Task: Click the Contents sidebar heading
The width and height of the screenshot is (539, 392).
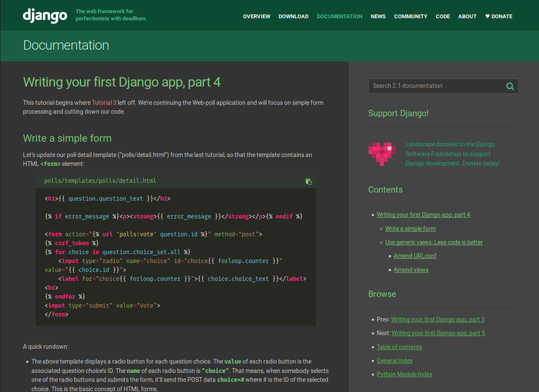Action: click(385, 190)
